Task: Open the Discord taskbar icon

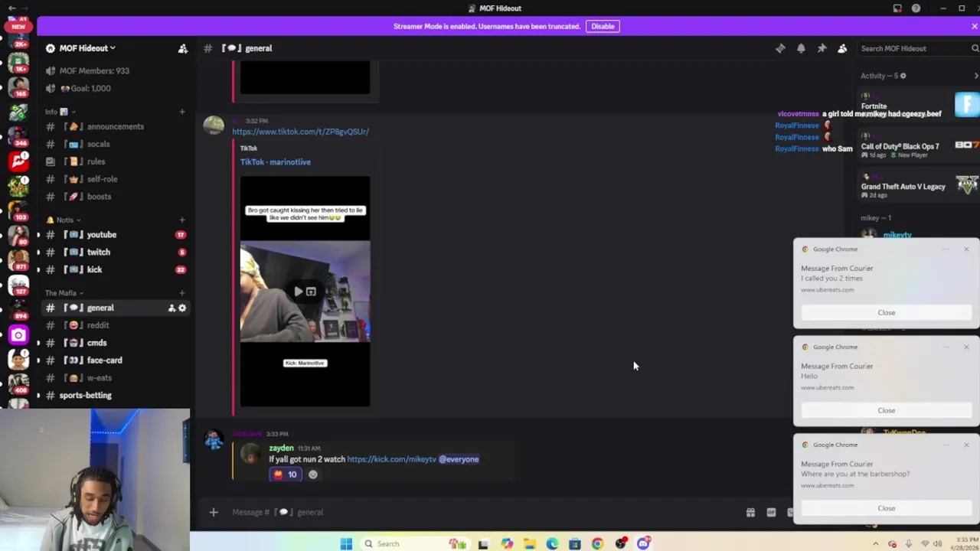Action: coord(643,544)
